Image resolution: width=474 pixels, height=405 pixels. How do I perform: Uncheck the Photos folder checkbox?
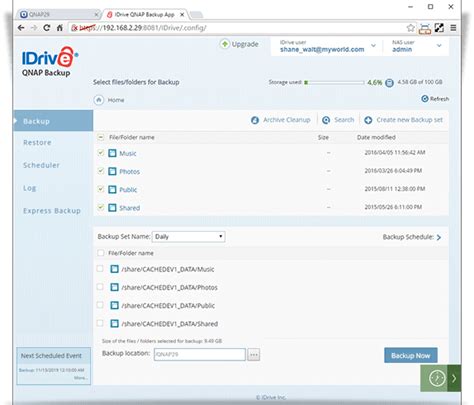pos(100,171)
